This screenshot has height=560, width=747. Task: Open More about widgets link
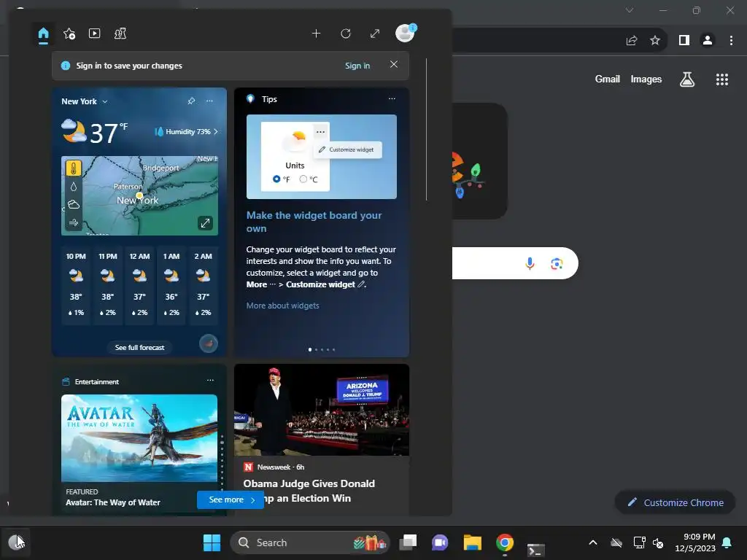[x=282, y=306]
